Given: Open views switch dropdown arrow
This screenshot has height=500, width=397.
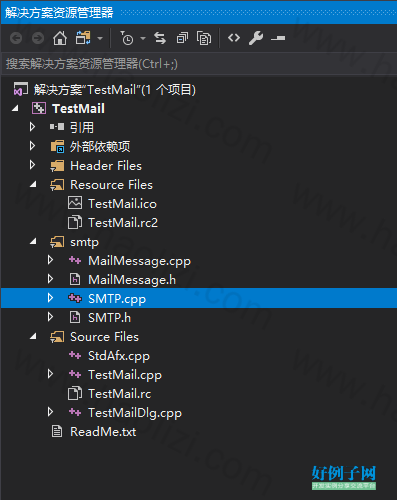Looking at the screenshot, I should [x=100, y=38].
